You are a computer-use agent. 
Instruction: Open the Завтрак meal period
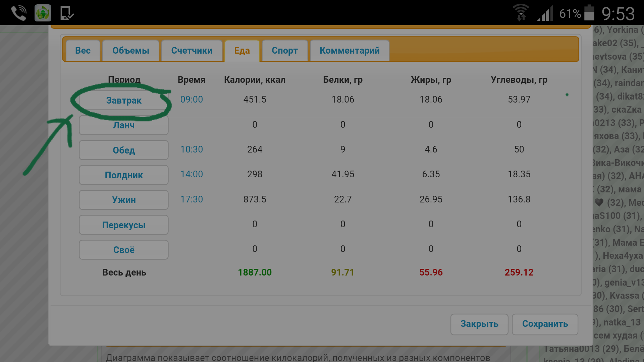[123, 101]
